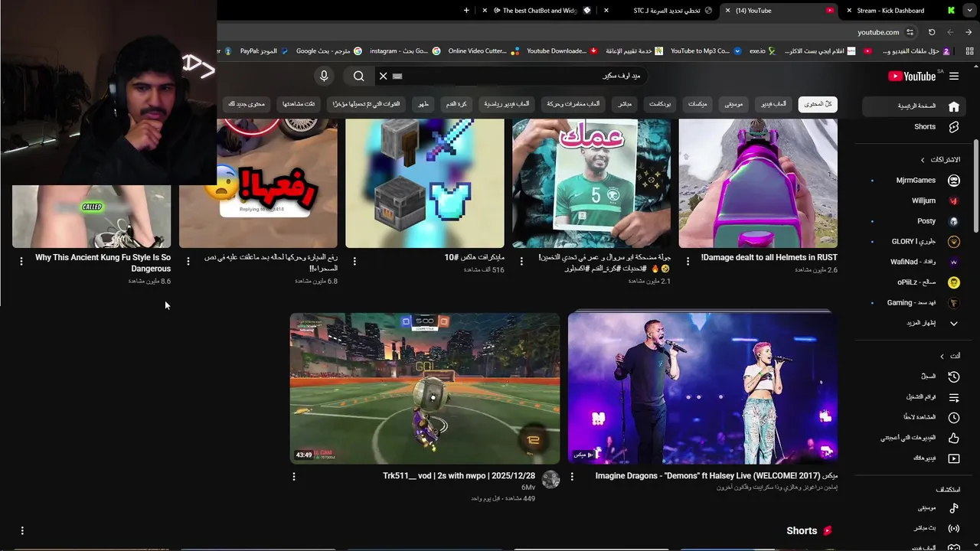
Task: Expand the Subscriptions (الاشتراكات) section chevron
Action: tap(923, 160)
